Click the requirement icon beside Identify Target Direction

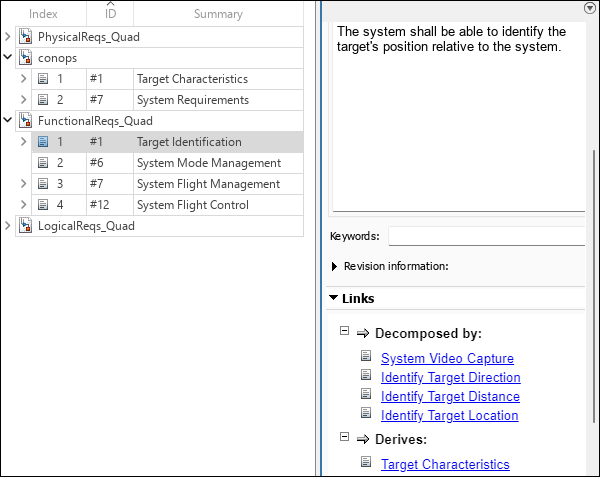366,377
